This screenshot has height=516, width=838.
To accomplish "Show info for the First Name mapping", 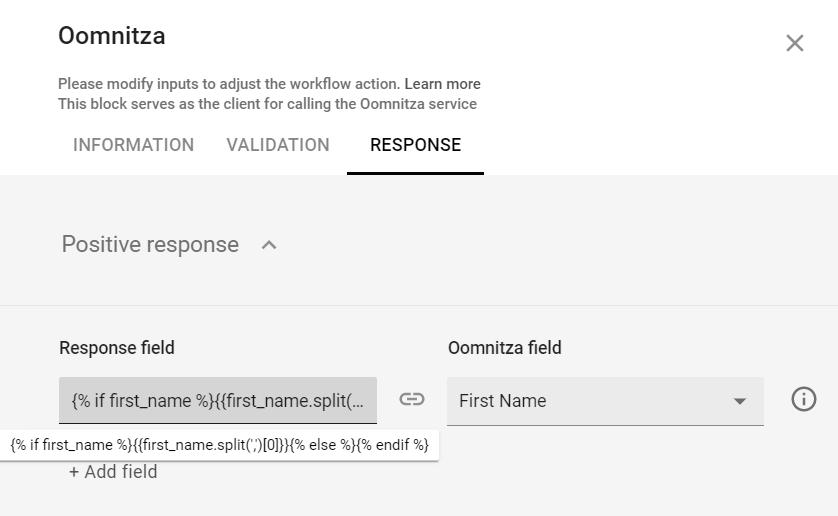I will 804,400.
